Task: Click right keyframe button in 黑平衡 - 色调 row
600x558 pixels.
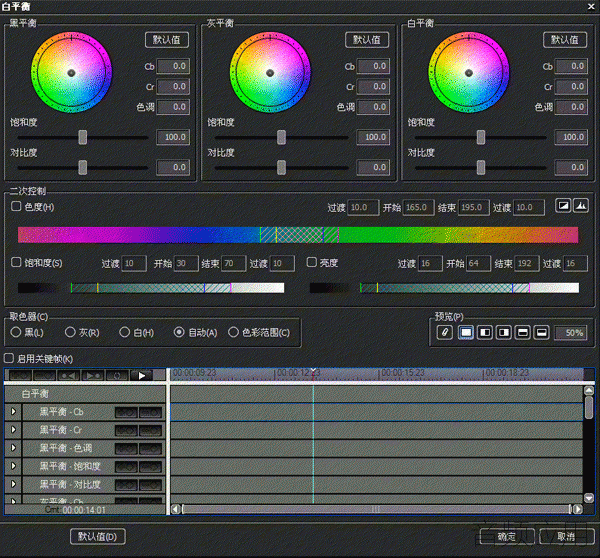Action: point(150,448)
